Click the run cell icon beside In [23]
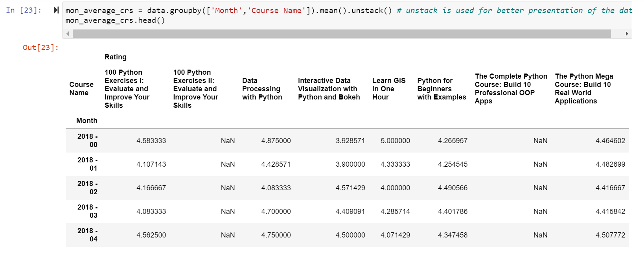644x254 pixels. pyautogui.click(x=56, y=10)
